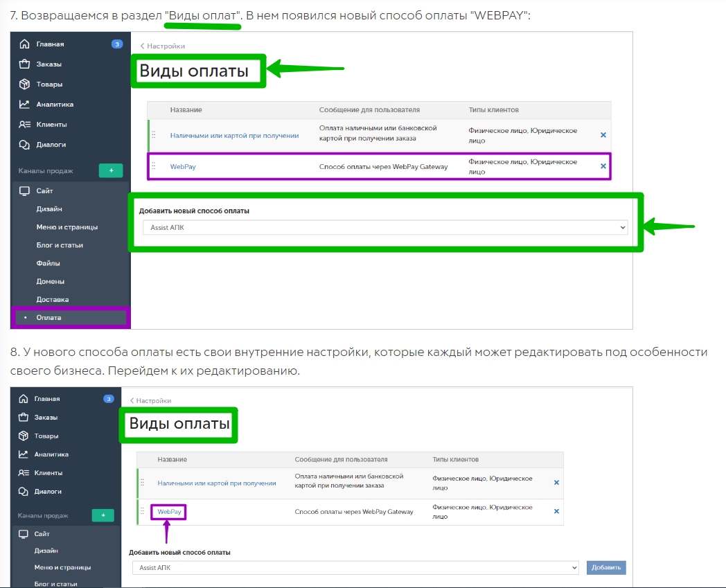Image resolution: width=726 pixels, height=588 pixels.
Task: Click the Диалоги chat icon in lower sidebar
Action: pyautogui.click(x=24, y=492)
